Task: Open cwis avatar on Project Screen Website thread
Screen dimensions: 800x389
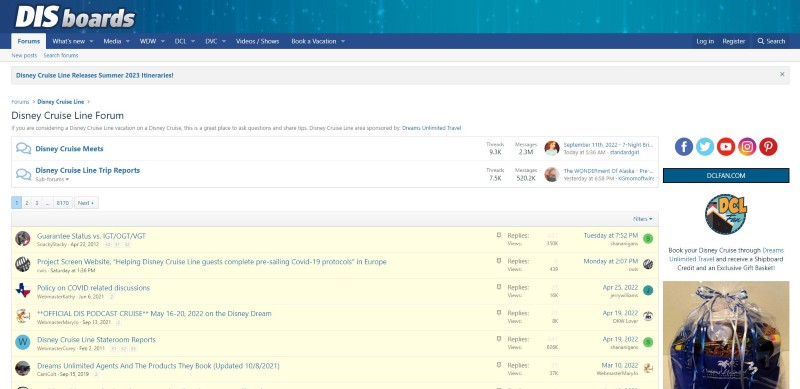Action: point(22,264)
